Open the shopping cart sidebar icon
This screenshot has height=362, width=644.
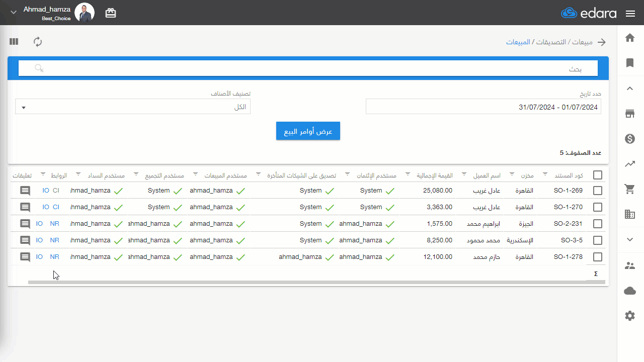(x=629, y=189)
